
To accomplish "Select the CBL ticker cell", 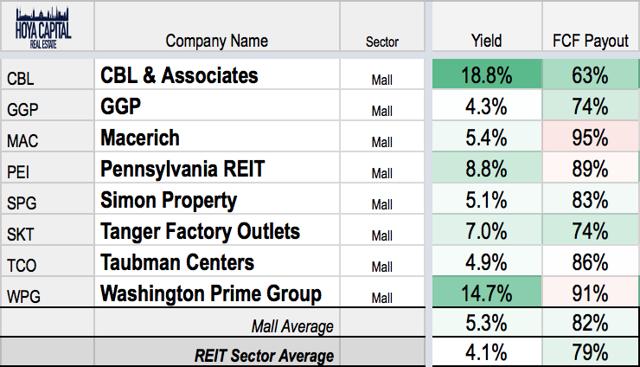I will click(x=47, y=74).
